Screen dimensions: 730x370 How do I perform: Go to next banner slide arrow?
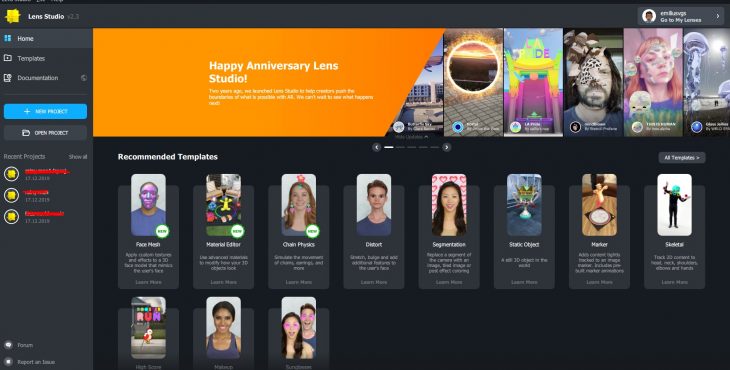tap(446, 148)
